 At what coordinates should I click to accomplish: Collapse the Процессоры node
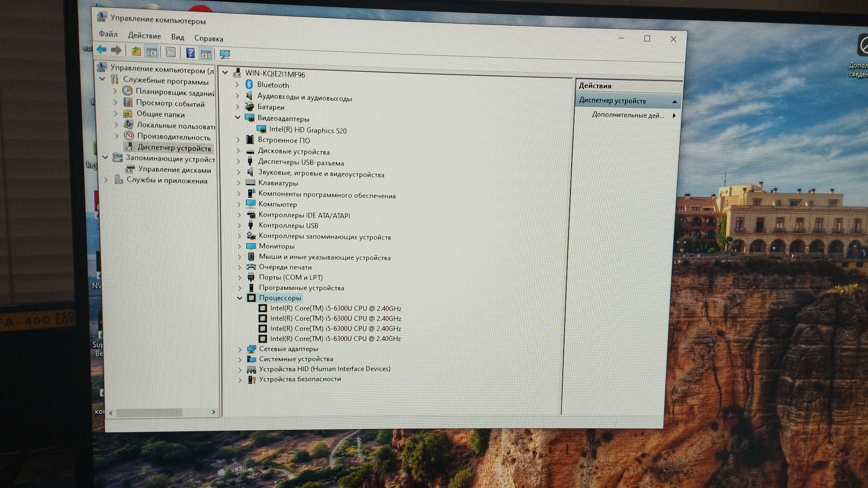tap(240, 298)
